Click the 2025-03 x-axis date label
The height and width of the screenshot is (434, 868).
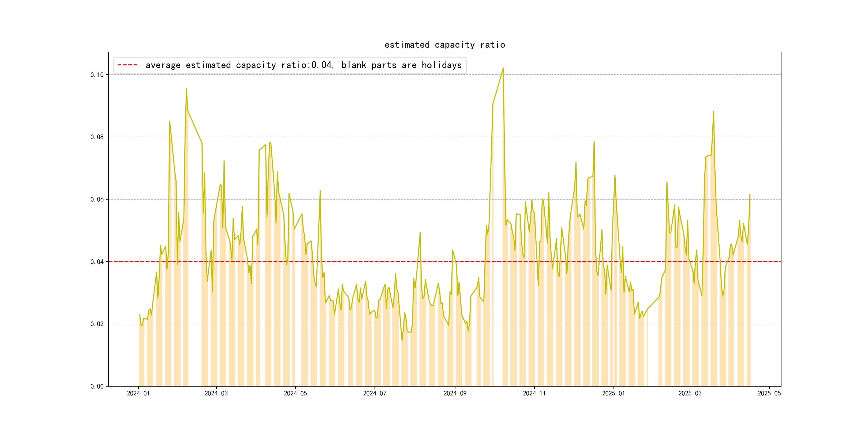690,394
